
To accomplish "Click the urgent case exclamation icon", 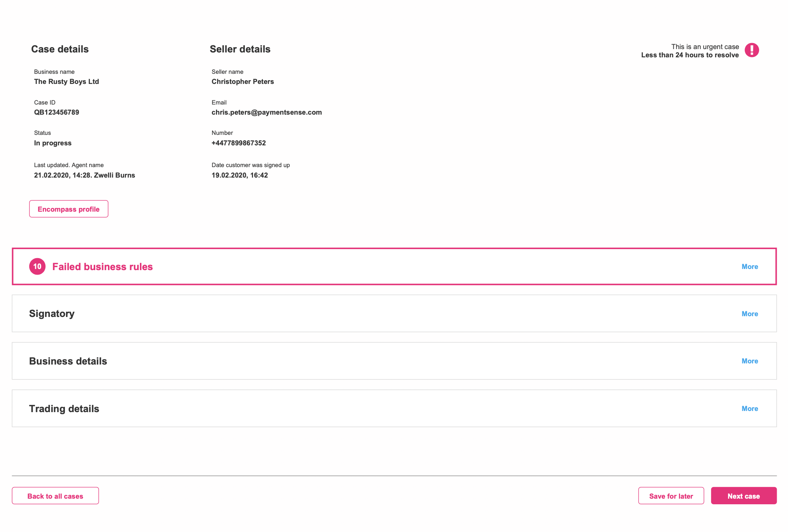I will click(752, 50).
